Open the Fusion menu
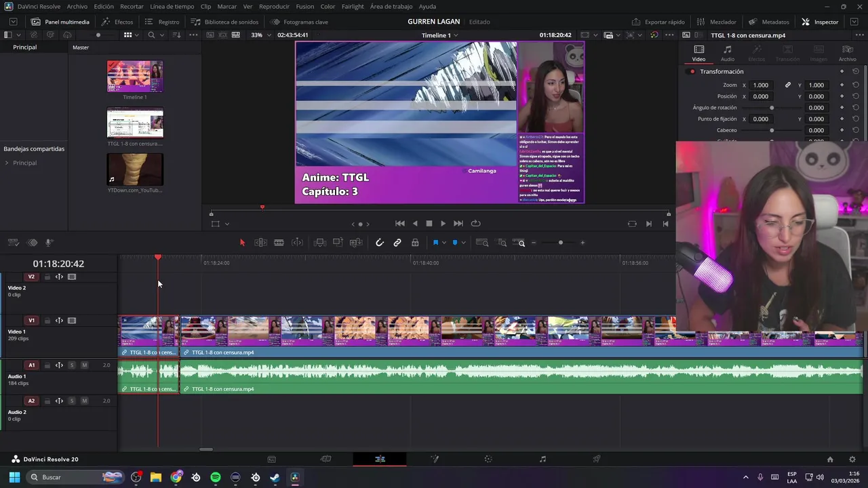The width and height of the screenshot is (868, 488). 305,6
